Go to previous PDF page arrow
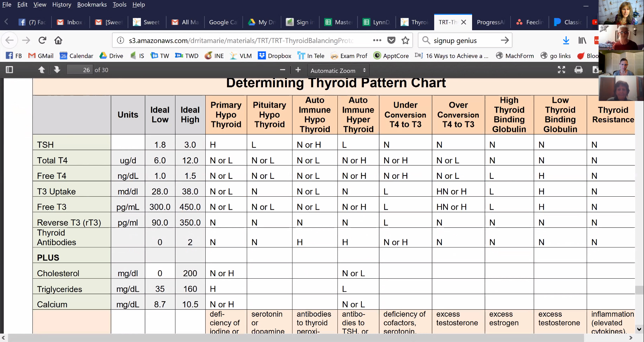The height and width of the screenshot is (342, 644). click(x=41, y=70)
